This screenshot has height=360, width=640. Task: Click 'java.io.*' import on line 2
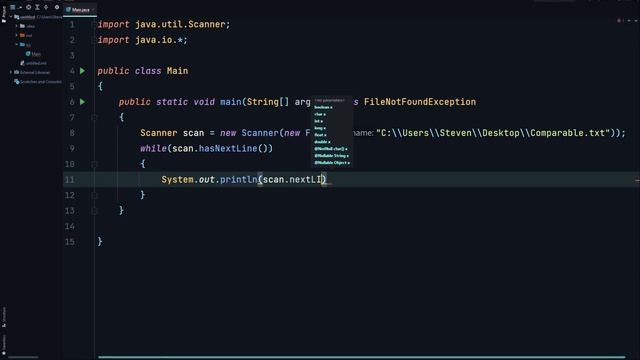point(159,40)
